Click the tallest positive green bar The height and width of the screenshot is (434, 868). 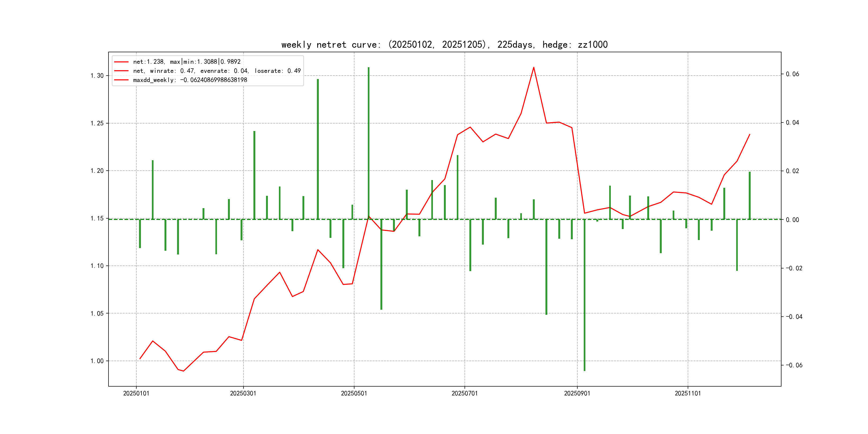tap(369, 141)
